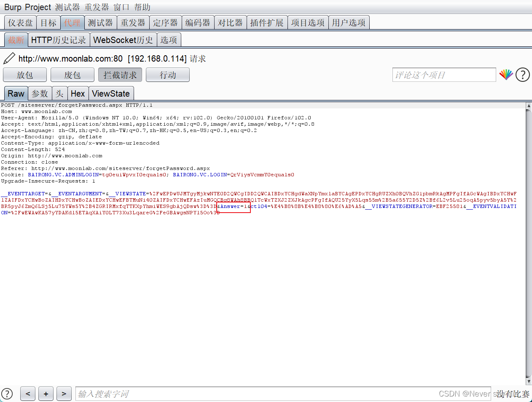Switch to the 测试器 tab
Viewport: 532px width, 402px height.
pyautogui.click(x=100, y=23)
